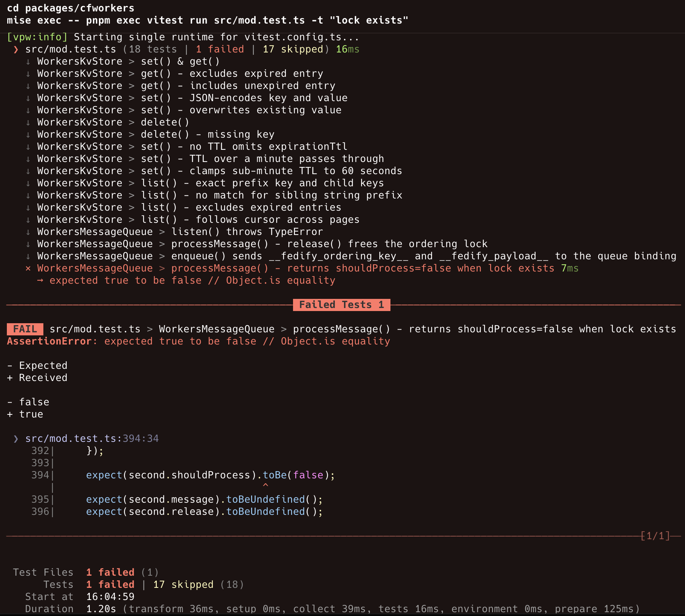Click the '+ Received' diff legend line
This screenshot has height=616, width=685.
tap(37, 378)
